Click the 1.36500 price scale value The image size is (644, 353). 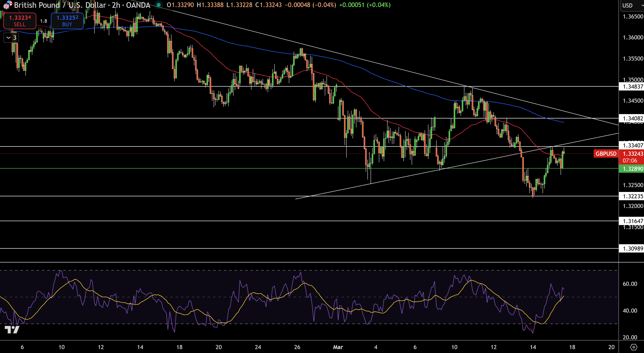tap(633, 17)
